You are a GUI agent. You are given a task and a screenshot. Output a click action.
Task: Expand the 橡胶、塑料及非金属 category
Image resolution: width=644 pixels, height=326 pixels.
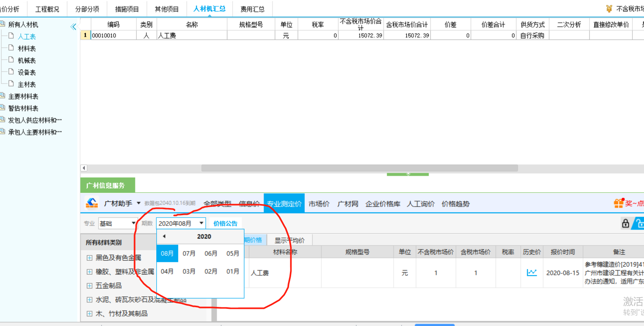tap(89, 272)
